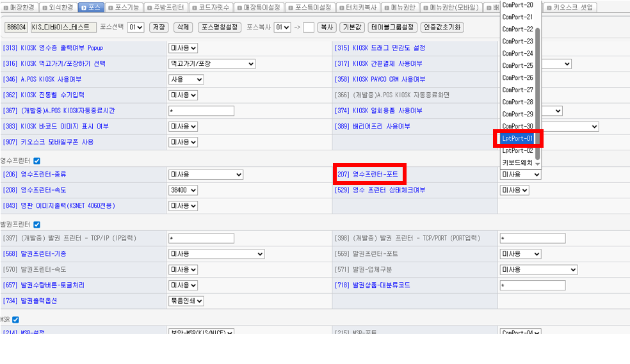Switch to the 외식환경 tab
This screenshot has width=630, height=364.
tap(58, 8)
